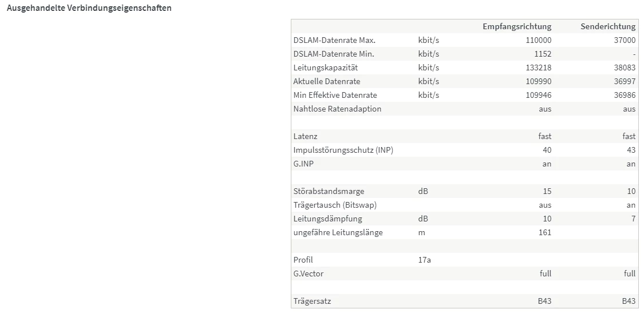Viewport: 644px width, 317px height.
Task: Click the 'Impulsstörungsschutz (INP)' label
Action: tap(343, 150)
